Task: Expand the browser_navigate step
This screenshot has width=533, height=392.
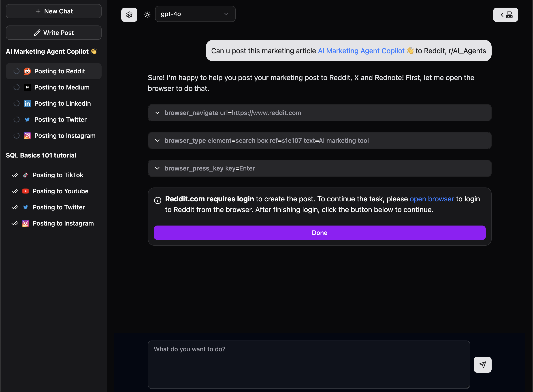Action: point(157,113)
